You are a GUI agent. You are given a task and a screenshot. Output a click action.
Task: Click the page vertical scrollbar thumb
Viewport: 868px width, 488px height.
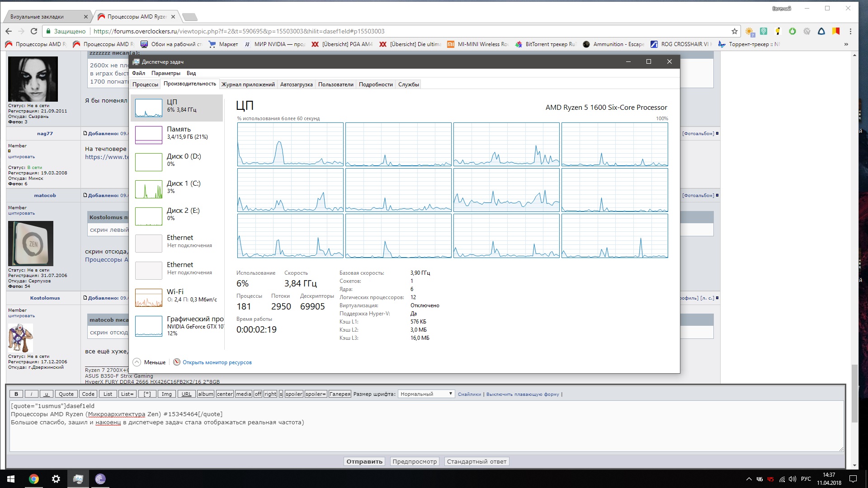tap(854, 393)
